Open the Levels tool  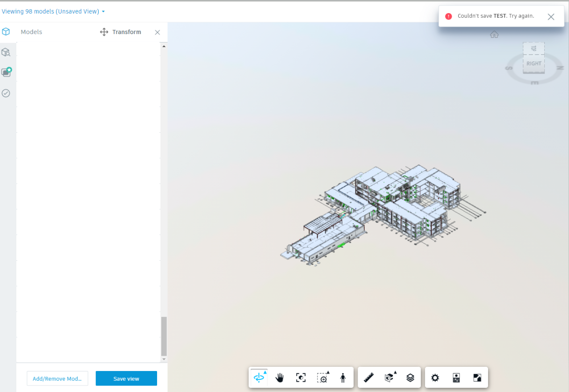tap(410, 377)
